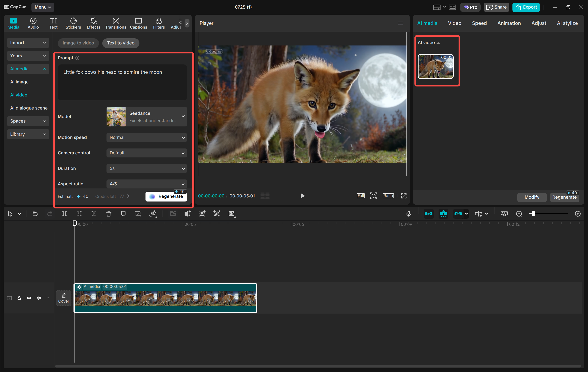Select the Split clip tool

click(x=65, y=214)
